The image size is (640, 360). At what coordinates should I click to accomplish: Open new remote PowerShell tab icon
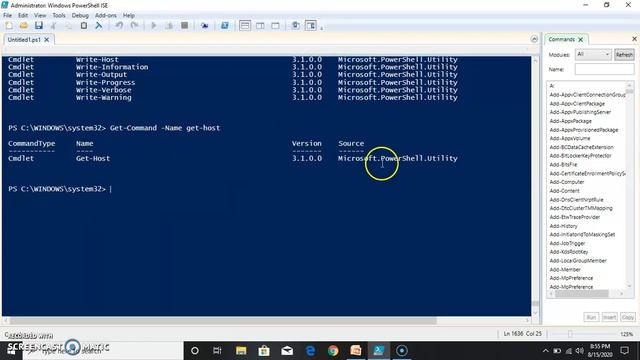(204, 26)
